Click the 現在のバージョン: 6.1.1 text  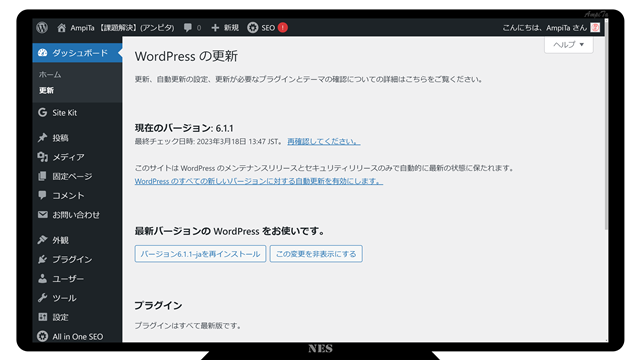[184, 128]
